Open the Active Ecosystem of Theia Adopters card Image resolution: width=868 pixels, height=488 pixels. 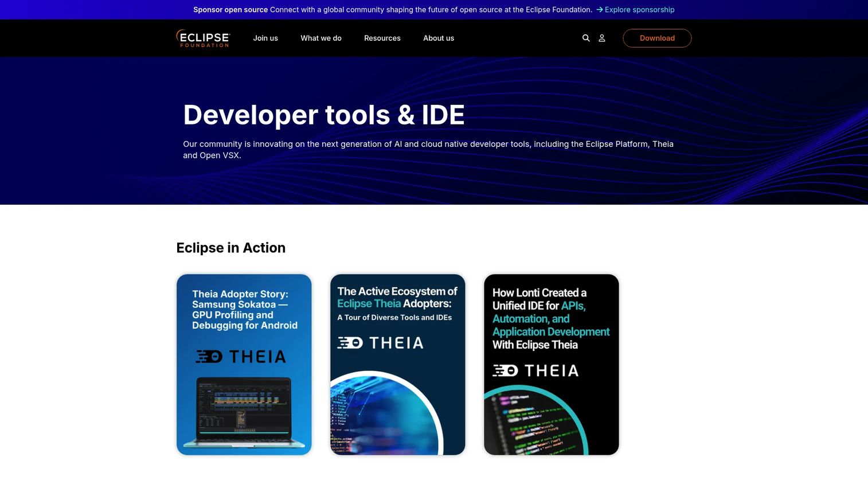click(x=398, y=365)
